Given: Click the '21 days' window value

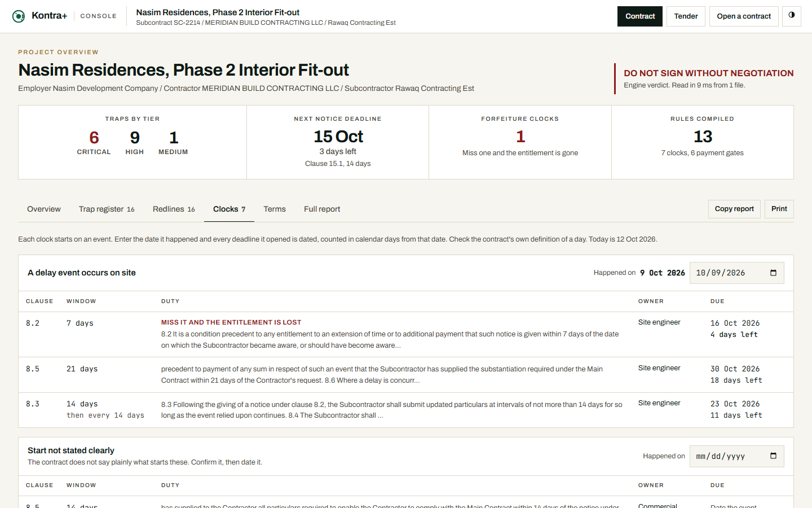Looking at the screenshot, I should coord(82,369).
